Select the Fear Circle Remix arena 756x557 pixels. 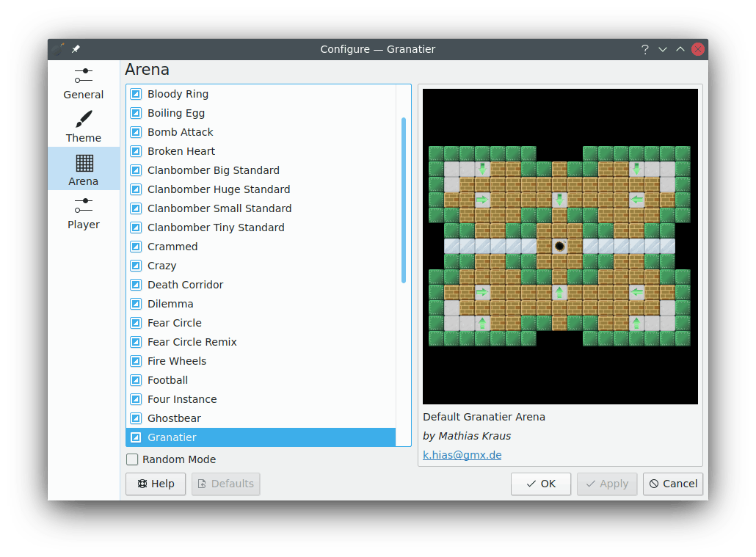(x=261, y=342)
